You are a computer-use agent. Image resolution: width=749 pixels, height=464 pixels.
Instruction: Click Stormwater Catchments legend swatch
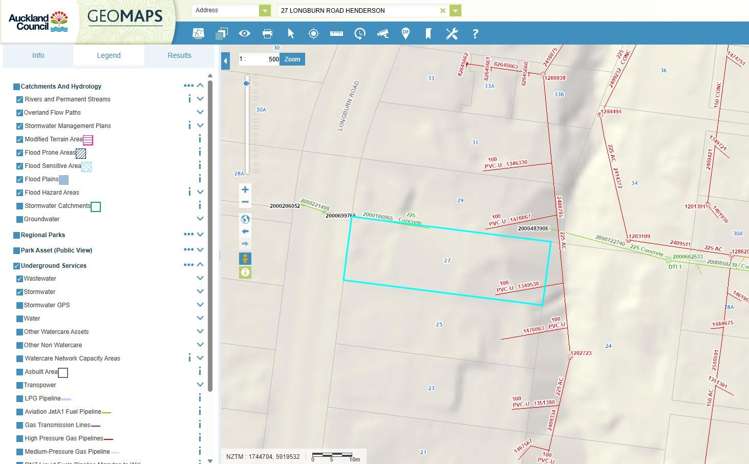click(x=96, y=207)
